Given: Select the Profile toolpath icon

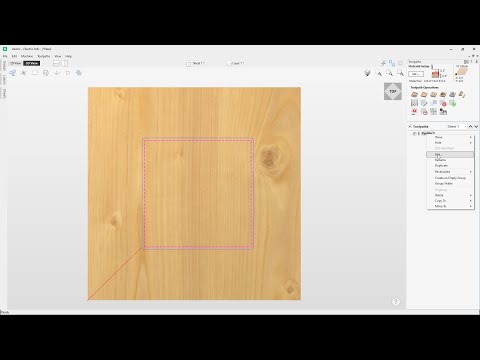Looking at the screenshot, I should pos(414,95).
